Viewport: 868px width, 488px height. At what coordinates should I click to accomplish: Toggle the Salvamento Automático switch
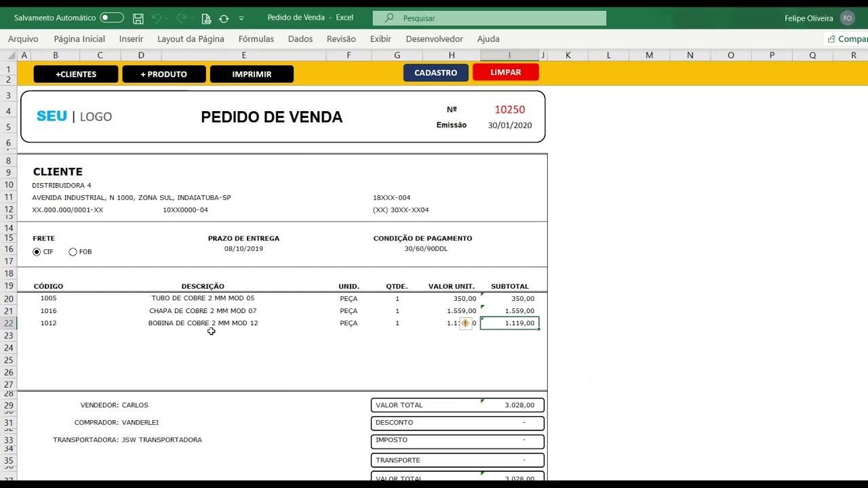[112, 18]
